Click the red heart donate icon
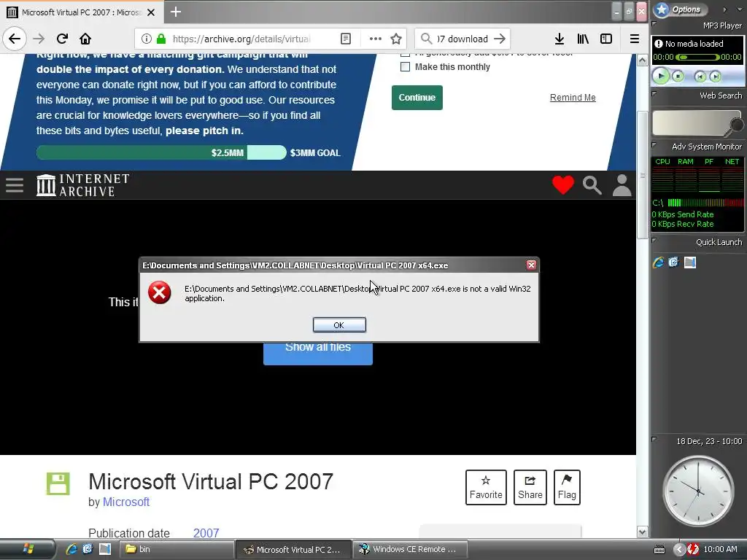 (562, 184)
